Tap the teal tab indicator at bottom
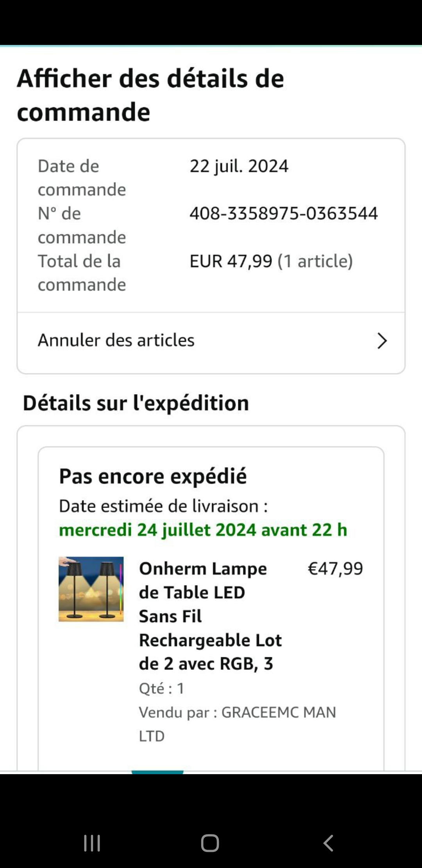Viewport: 422px width, 868px height. [x=157, y=772]
